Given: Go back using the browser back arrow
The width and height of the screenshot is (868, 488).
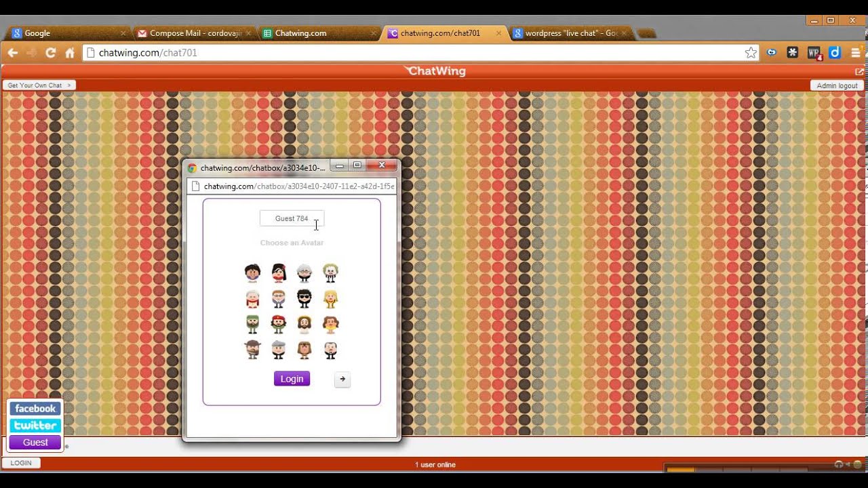Looking at the screenshot, I should (12, 53).
